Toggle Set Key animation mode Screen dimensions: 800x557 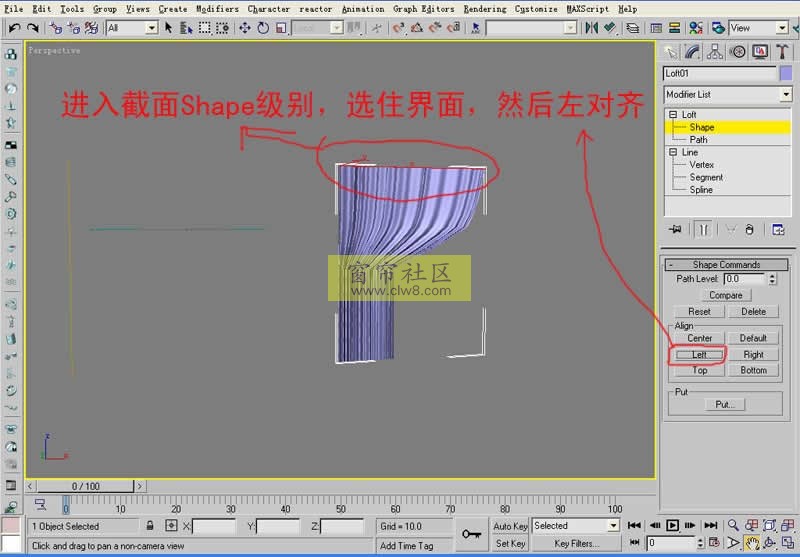coord(510,544)
